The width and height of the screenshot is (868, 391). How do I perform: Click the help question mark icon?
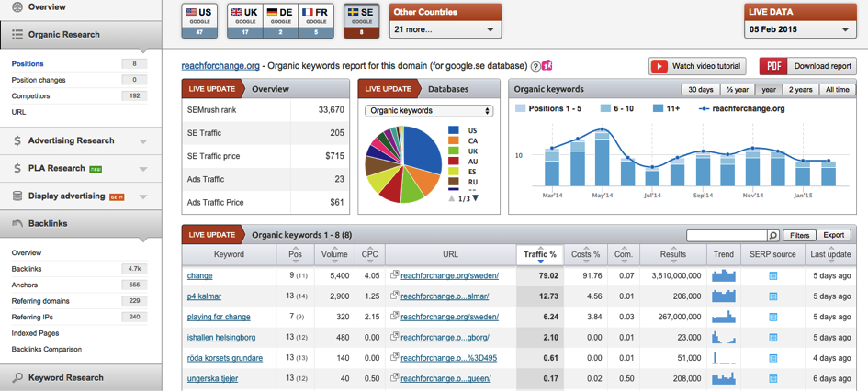pyautogui.click(x=535, y=66)
